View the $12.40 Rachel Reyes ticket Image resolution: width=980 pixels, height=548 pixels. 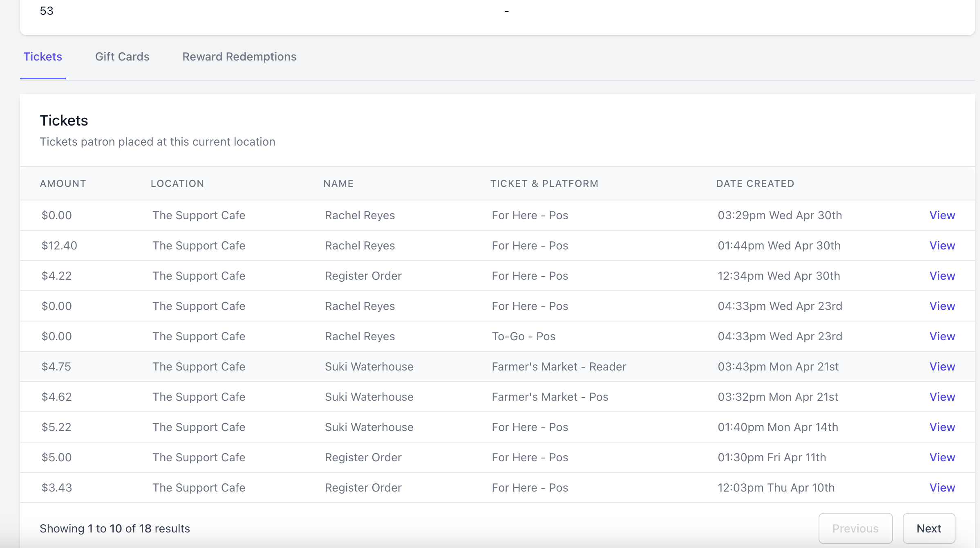[x=942, y=245]
